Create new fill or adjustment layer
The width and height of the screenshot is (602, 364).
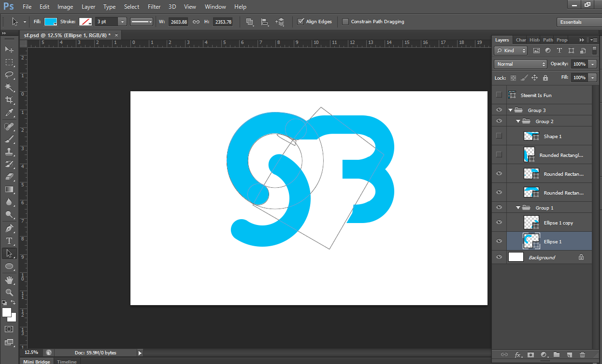point(544,355)
